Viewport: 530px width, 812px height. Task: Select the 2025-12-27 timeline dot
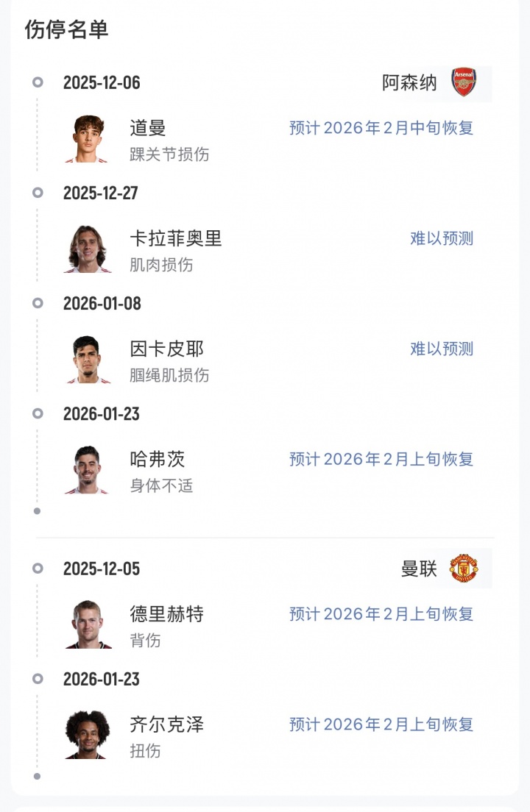(38, 193)
